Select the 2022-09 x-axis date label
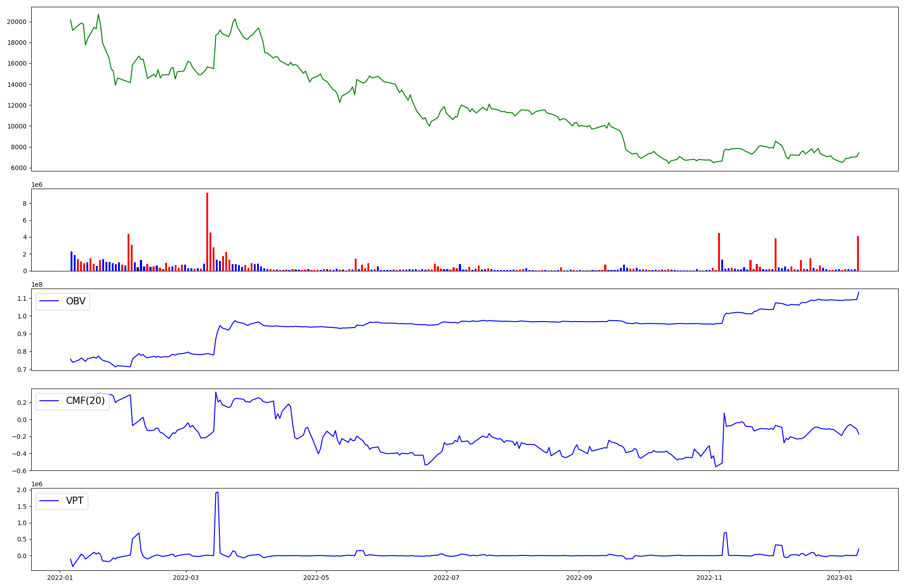This screenshot has width=905, height=588. click(x=579, y=578)
